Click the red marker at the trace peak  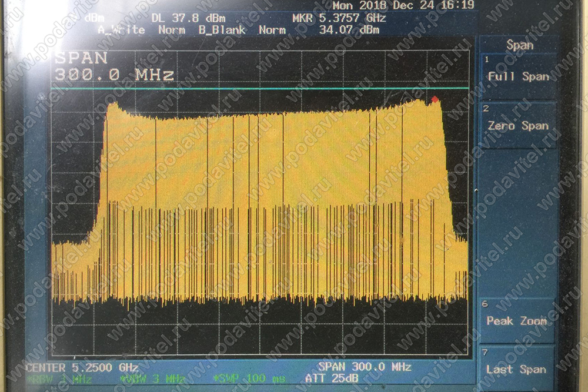[435, 99]
